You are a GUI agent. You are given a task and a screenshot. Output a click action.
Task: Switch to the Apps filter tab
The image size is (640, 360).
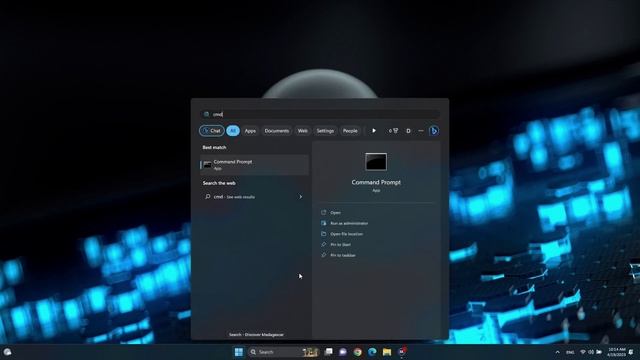(x=250, y=131)
